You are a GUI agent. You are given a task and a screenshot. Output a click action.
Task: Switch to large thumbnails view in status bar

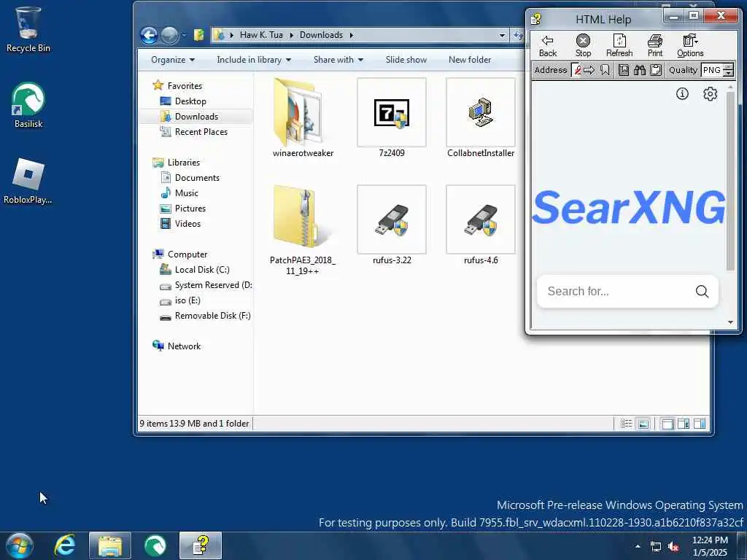pos(643,424)
